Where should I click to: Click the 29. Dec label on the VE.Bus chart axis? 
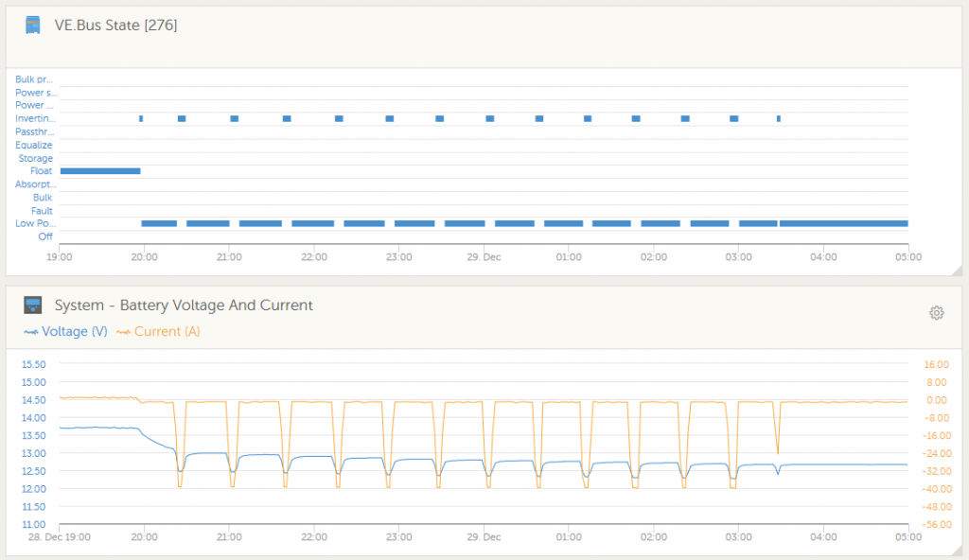pyautogui.click(x=484, y=256)
